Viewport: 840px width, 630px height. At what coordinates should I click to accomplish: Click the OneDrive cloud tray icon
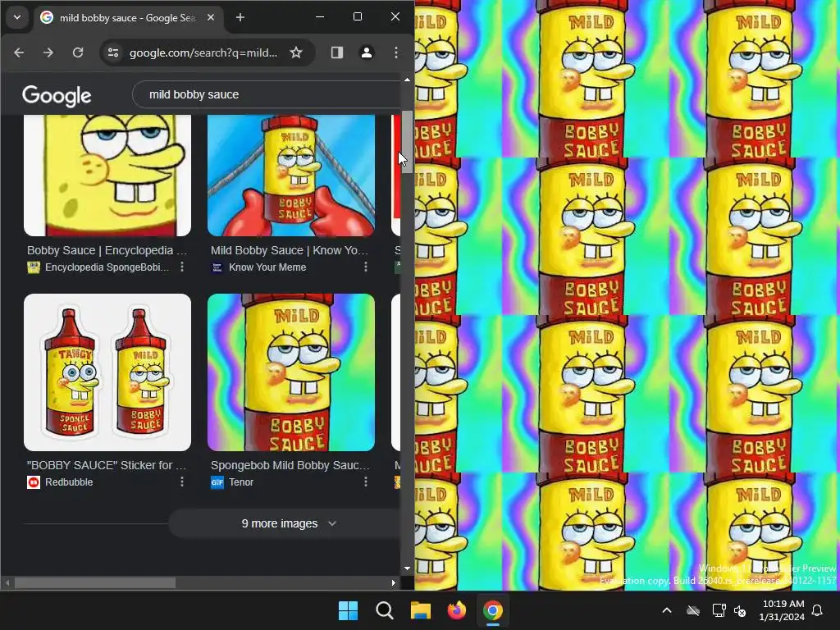tap(693, 610)
